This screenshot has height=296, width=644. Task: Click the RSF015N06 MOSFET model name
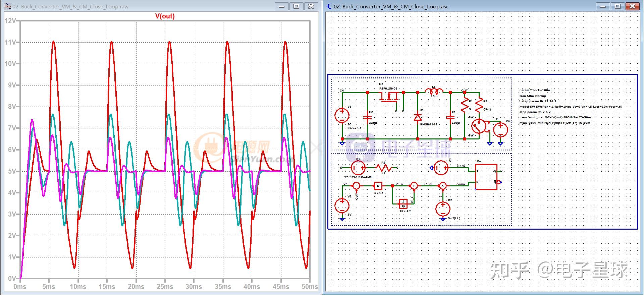(x=388, y=88)
